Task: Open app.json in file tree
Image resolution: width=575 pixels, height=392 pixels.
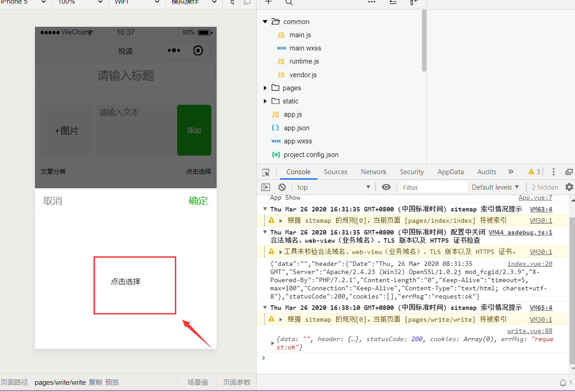Action: click(x=297, y=128)
